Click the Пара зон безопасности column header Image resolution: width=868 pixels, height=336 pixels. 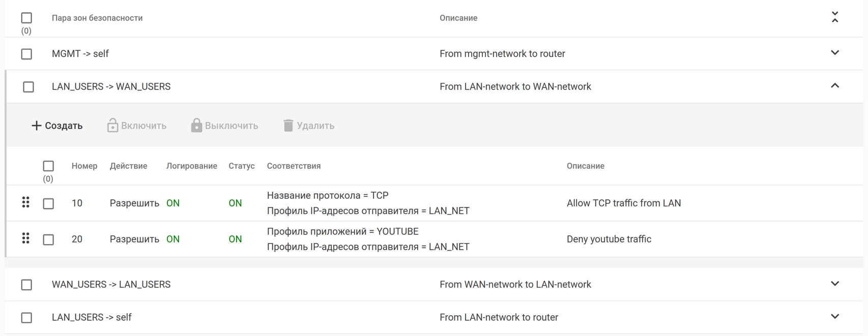(x=97, y=18)
